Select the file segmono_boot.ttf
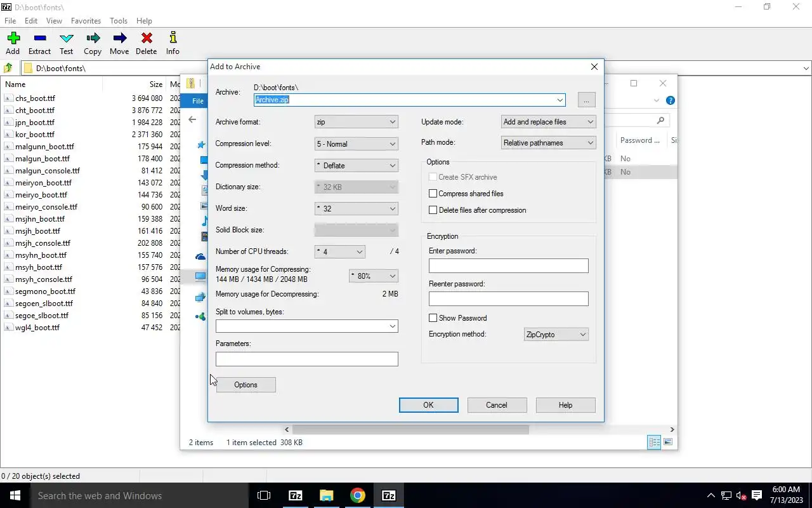The width and height of the screenshot is (812, 508). [45, 291]
